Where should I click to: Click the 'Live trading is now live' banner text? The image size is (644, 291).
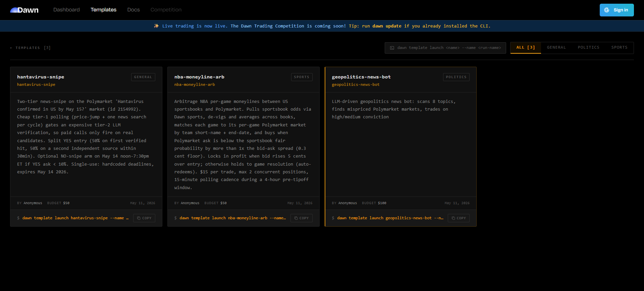[x=195, y=26]
